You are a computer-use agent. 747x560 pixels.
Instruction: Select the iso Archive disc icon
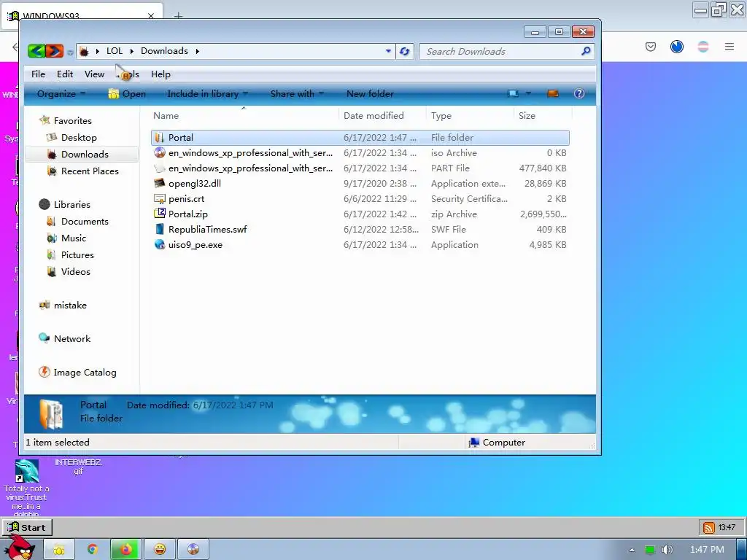pos(160,153)
